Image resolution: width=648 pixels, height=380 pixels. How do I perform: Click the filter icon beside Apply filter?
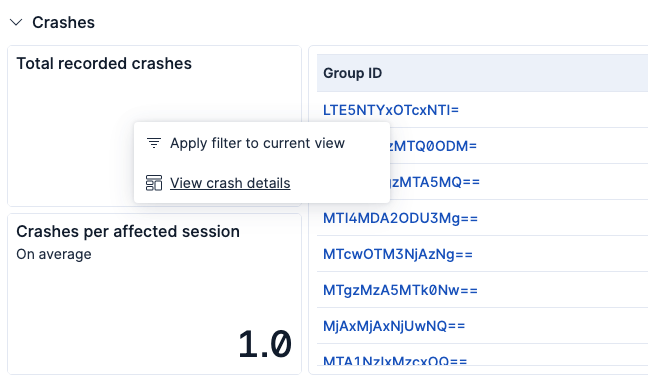tap(154, 143)
